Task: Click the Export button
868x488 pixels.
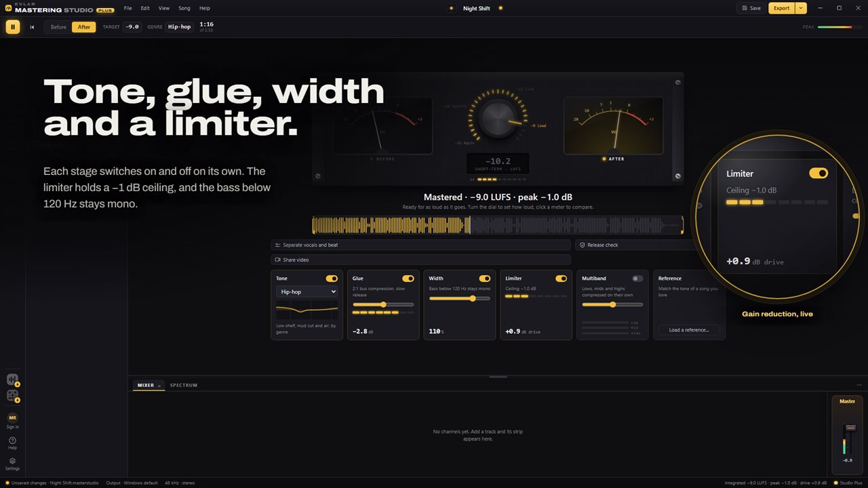Action: tap(782, 8)
